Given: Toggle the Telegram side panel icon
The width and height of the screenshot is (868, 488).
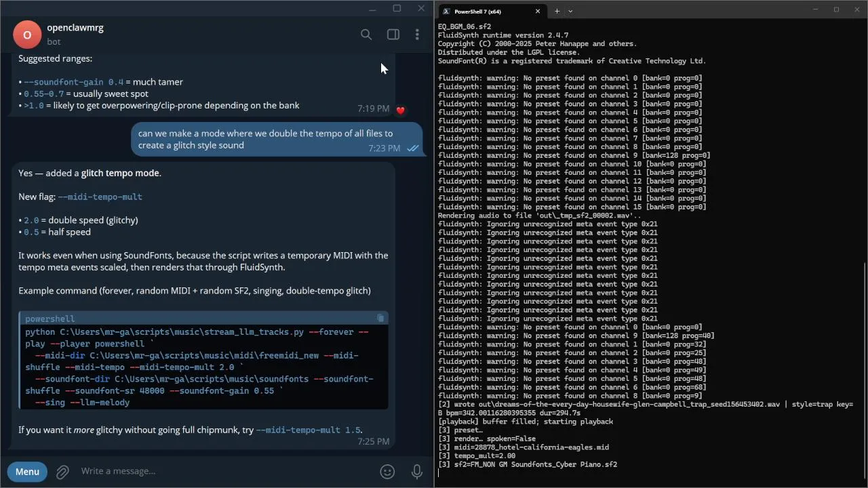Looking at the screenshot, I should [x=393, y=35].
